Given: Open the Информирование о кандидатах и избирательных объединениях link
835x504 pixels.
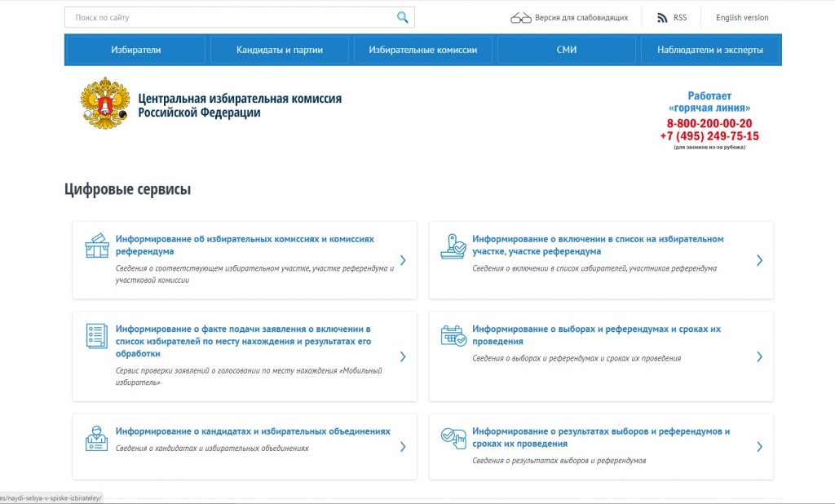Looking at the screenshot, I should click(x=253, y=431).
